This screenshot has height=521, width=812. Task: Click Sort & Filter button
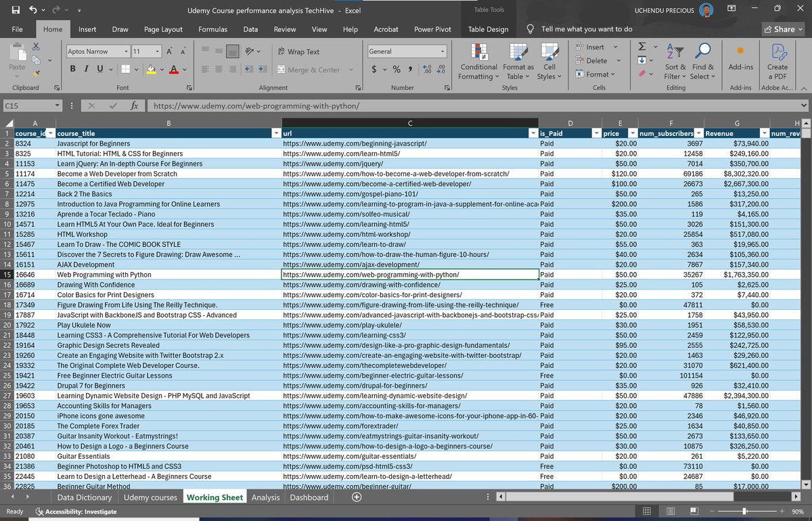675,62
